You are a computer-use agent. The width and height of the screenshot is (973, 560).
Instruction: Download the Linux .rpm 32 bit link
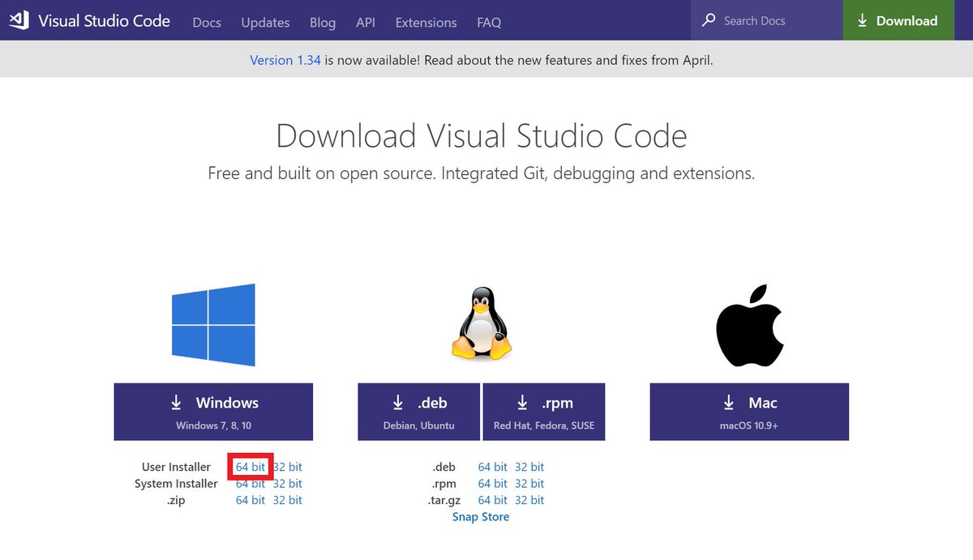tap(529, 484)
